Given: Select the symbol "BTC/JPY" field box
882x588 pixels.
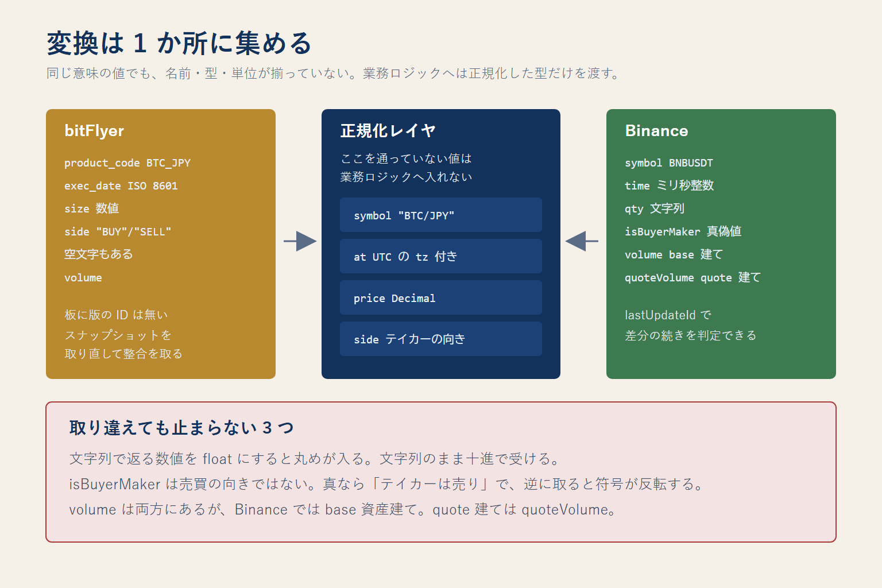Looking at the screenshot, I should click(441, 215).
